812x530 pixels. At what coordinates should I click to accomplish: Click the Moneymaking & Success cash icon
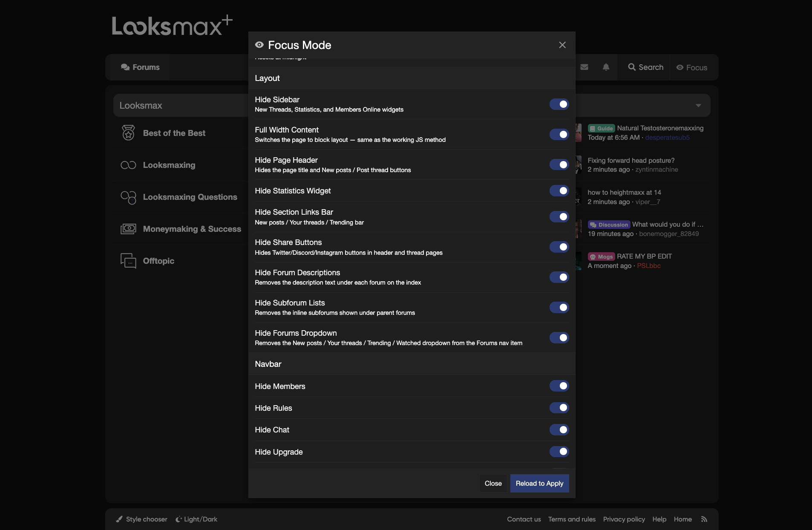(128, 229)
